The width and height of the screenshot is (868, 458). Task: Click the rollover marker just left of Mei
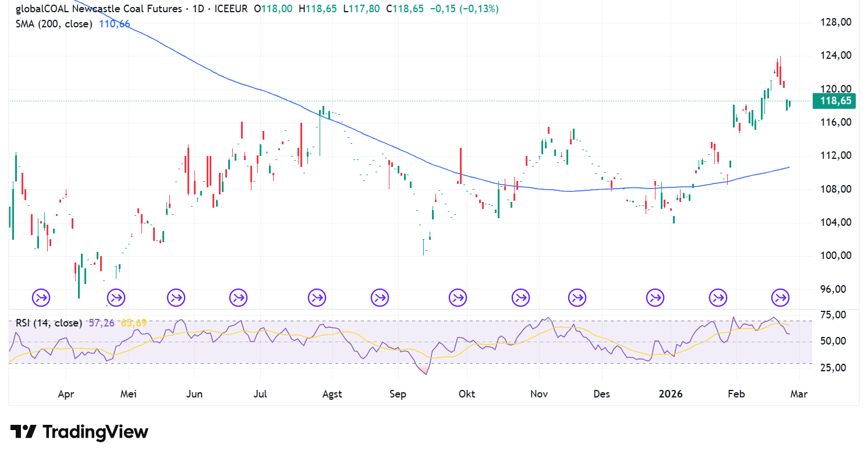(x=116, y=298)
